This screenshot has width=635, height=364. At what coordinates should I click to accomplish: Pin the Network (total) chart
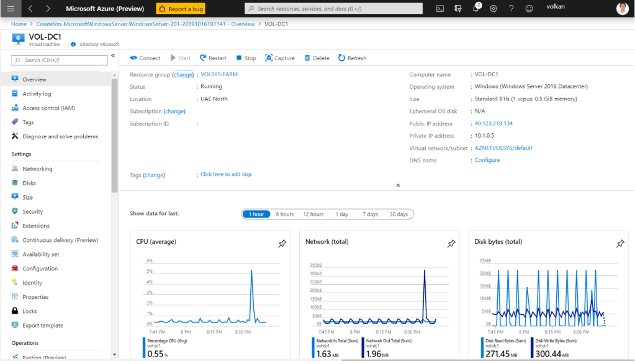point(451,244)
